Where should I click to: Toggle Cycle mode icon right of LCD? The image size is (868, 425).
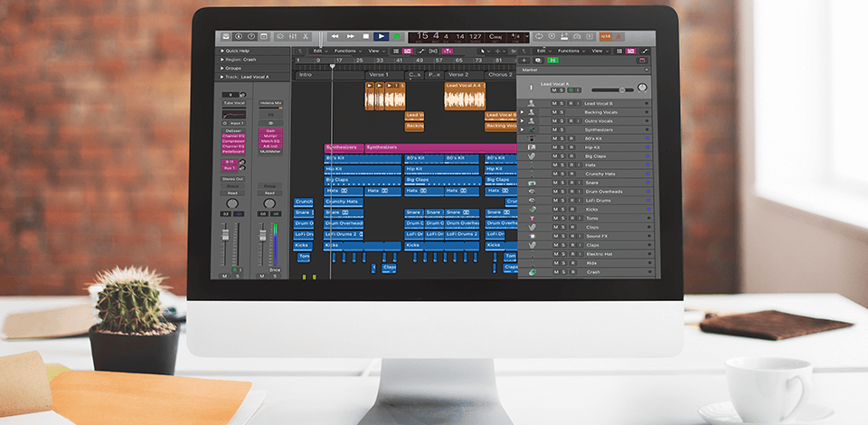coord(539,36)
